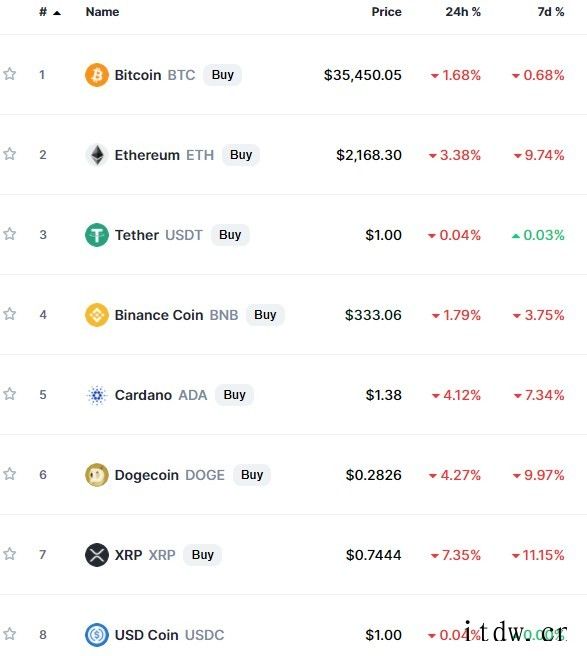
Task: Star Bitcoin to add to watchlist
Action: 10,74
